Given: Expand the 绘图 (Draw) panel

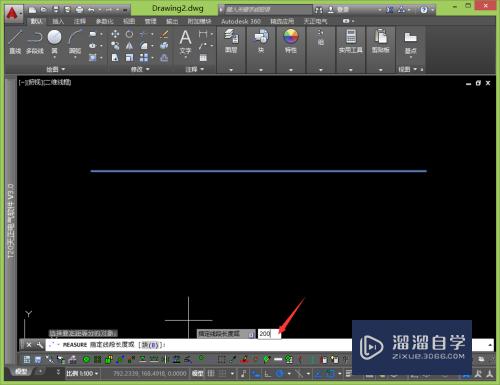Looking at the screenshot, I should coord(55,69).
